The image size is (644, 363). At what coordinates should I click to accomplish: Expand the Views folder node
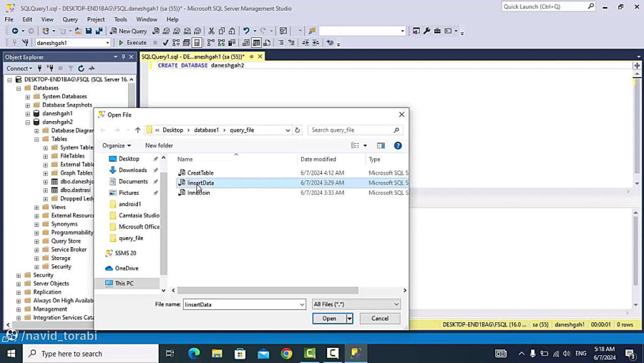pos(36,207)
